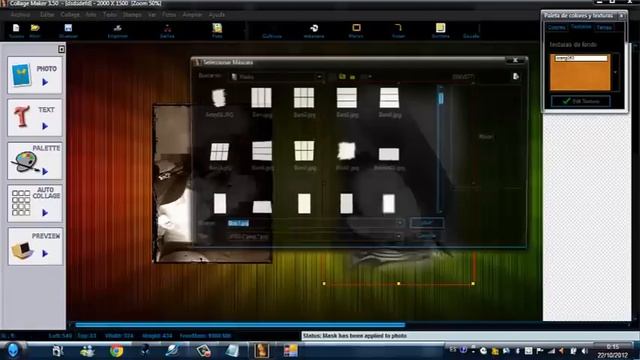Open the Collage menu

click(x=70, y=14)
